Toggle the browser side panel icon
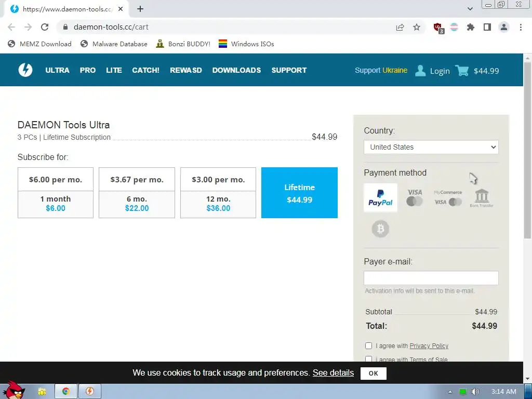Image resolution: width=532 pixels, height=399 pixels. coord(487,27)
